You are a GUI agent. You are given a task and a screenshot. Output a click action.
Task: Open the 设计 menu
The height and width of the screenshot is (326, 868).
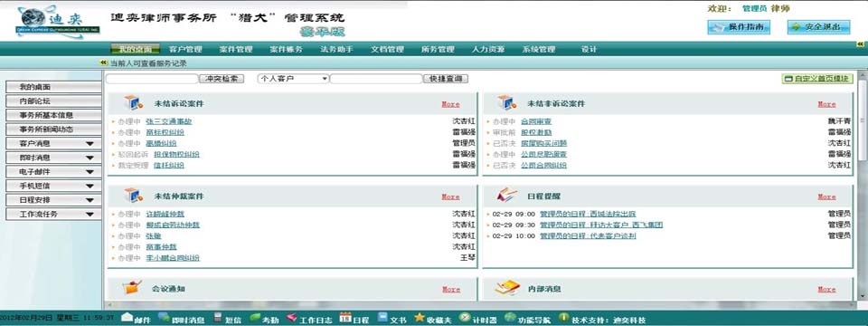click(589, 49)
